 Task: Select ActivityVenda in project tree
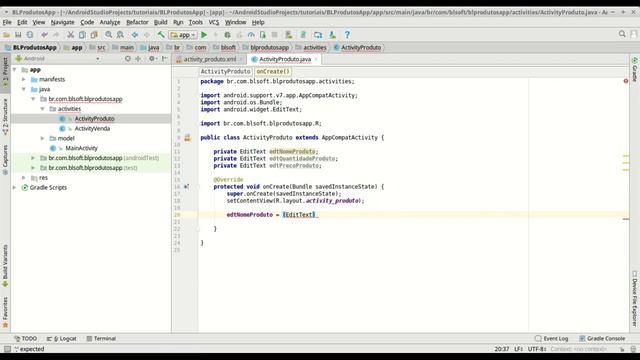coord(92,129)
